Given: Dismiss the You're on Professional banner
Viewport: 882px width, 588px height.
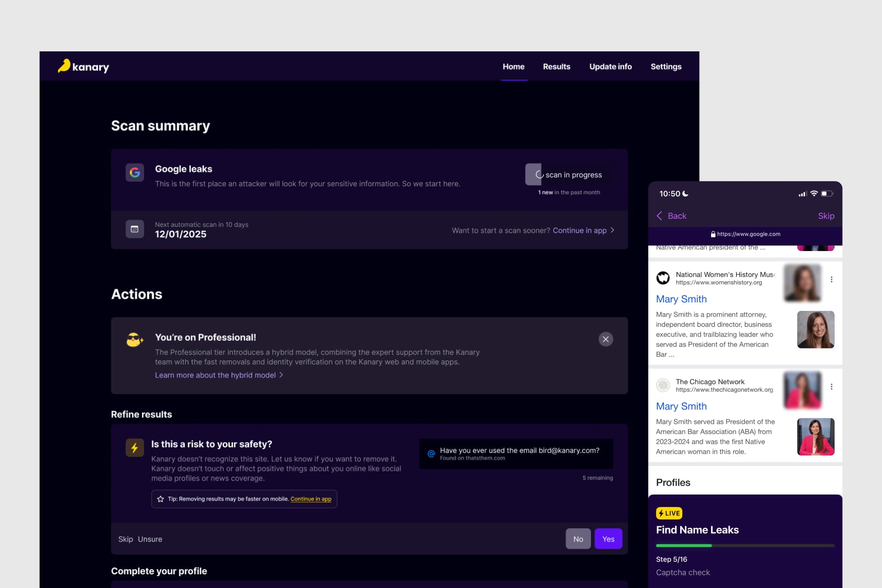Looking at the screenshot, I should tap(606, 339).
